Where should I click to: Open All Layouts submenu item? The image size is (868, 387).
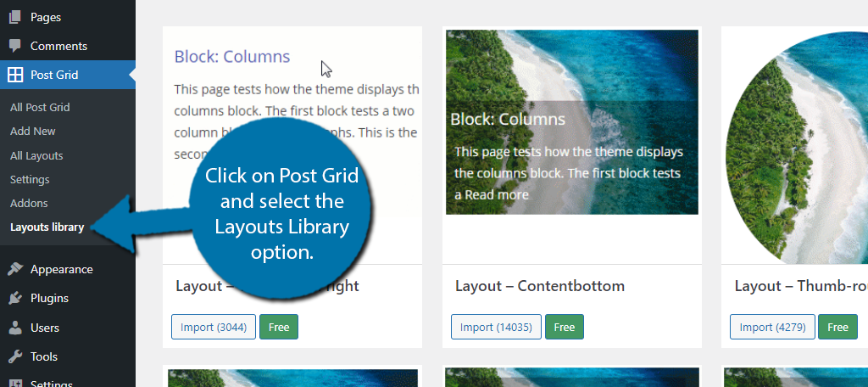[36, 156]
